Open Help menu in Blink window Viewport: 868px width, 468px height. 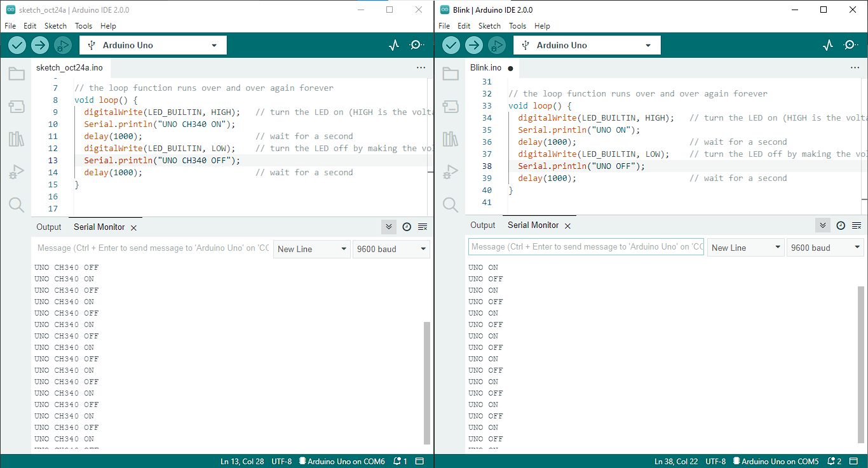click(542, 26)
